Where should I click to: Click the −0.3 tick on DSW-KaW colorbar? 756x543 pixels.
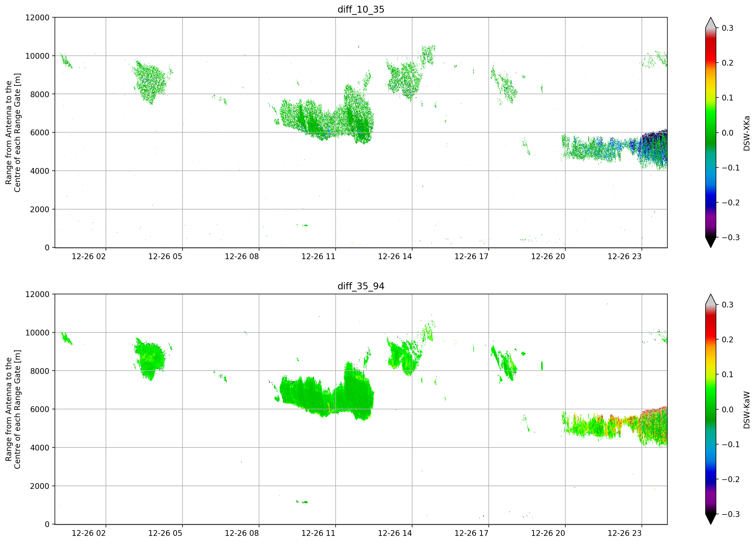point(731,514)
